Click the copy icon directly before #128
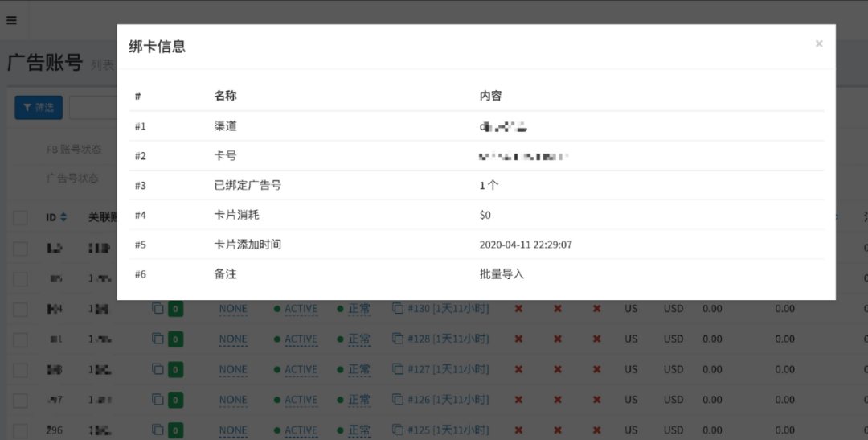This screenshot has height=440, width=868. click(x=398, y=339)
